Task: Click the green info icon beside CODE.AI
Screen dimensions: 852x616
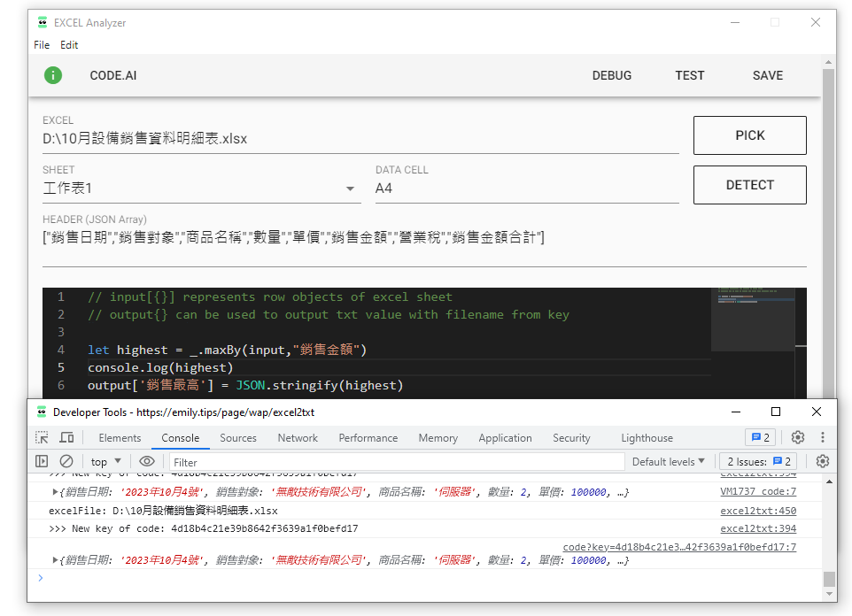Action: pos(53,75)
